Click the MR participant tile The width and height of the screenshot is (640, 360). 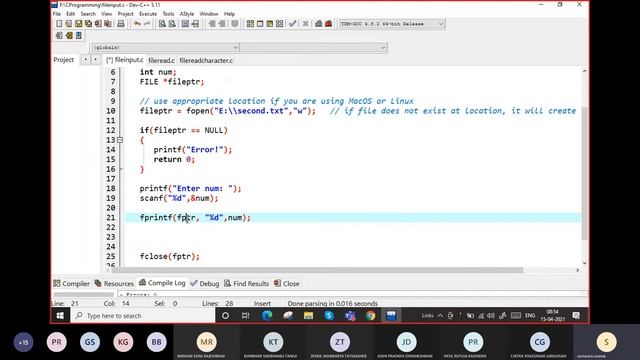[x=207, y=342]
